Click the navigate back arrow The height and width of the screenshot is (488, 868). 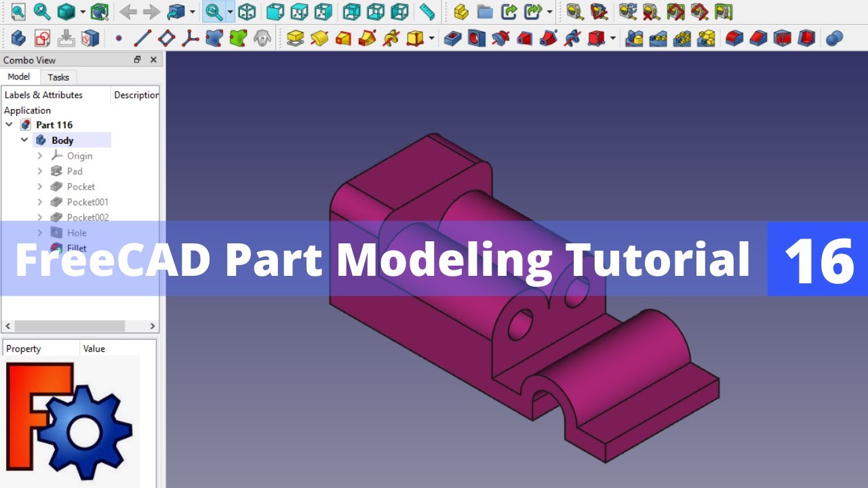coord(128,12)
